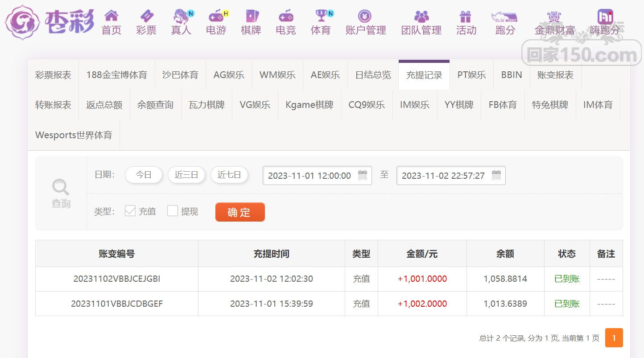Click the 活动 gift box icon
Screen dimensions: 644x358
tap(466, 16)
